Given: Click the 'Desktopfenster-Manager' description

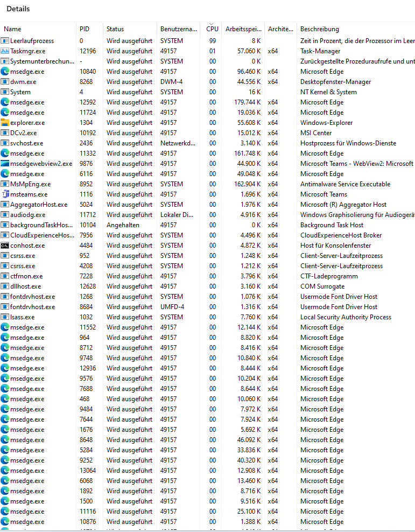Looking at the screenshot, I should click(x=336, y=82).
